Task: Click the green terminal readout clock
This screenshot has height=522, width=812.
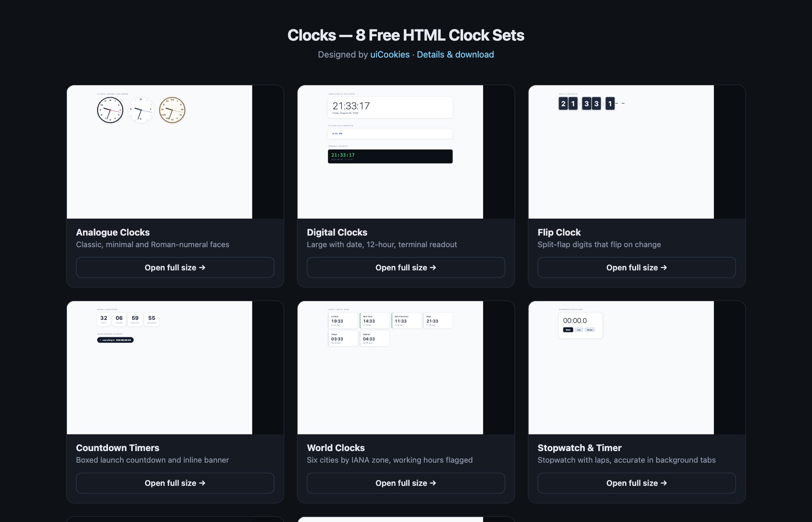Action: pos(390,156)
